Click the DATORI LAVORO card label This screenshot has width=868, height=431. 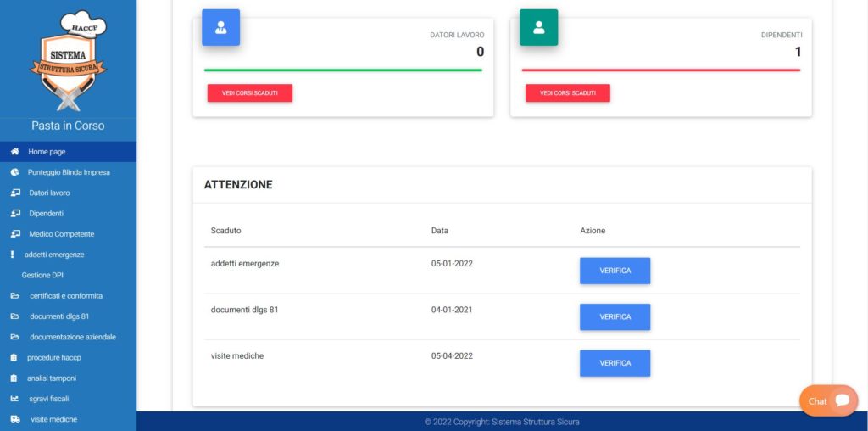click(x=457, y=35)
